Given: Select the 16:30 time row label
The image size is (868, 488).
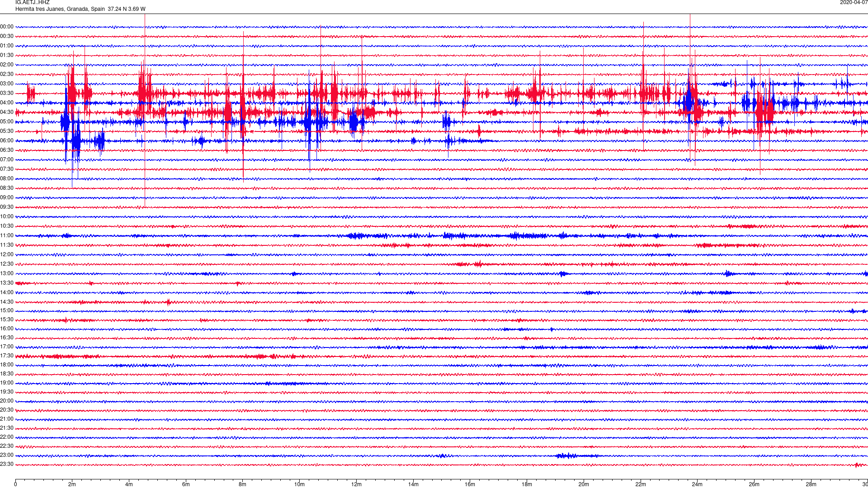Looking at the screenshot, I should (x=7, y=338).
